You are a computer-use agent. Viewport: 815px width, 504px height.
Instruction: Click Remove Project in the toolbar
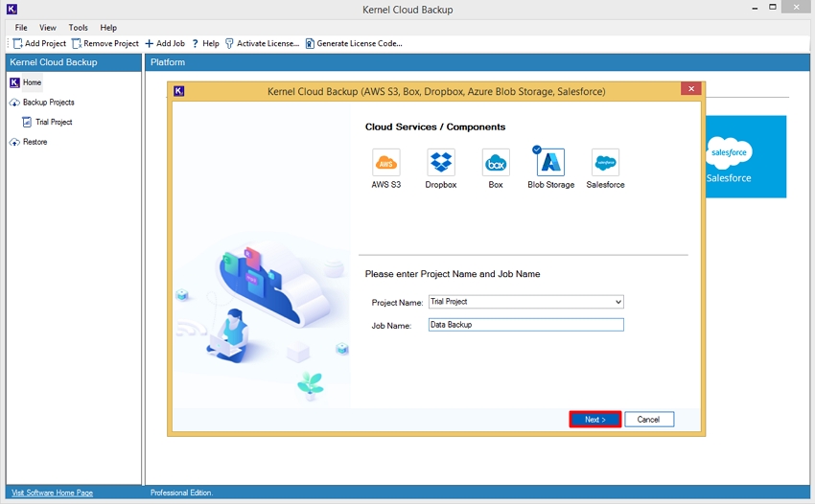tap(105, 44)
